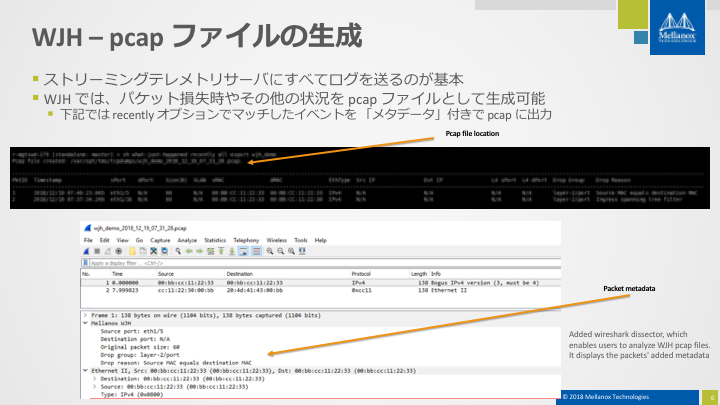The image size is (720, 405).
Task: Collapse the Ethernet II tree node
Action: click(x=85, y=371)
